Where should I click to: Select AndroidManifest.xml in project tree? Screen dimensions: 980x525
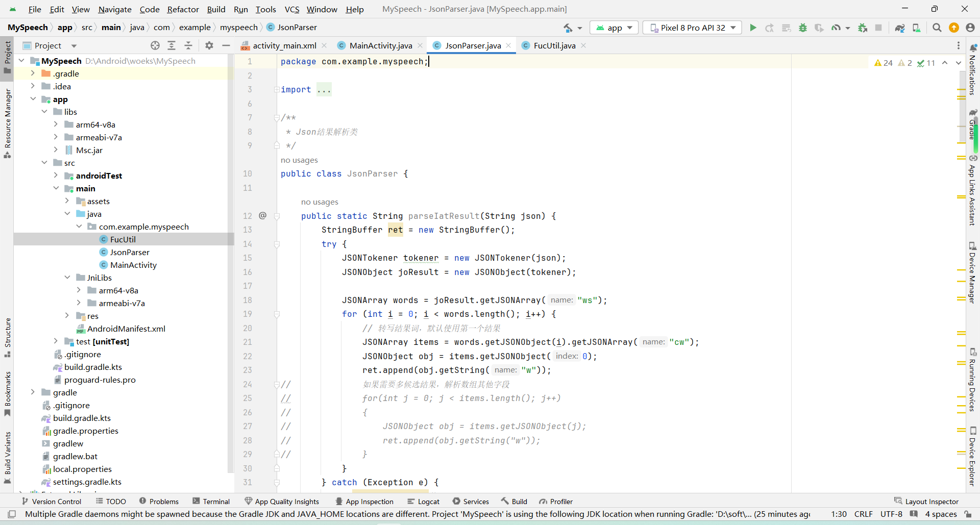[126, 329]
